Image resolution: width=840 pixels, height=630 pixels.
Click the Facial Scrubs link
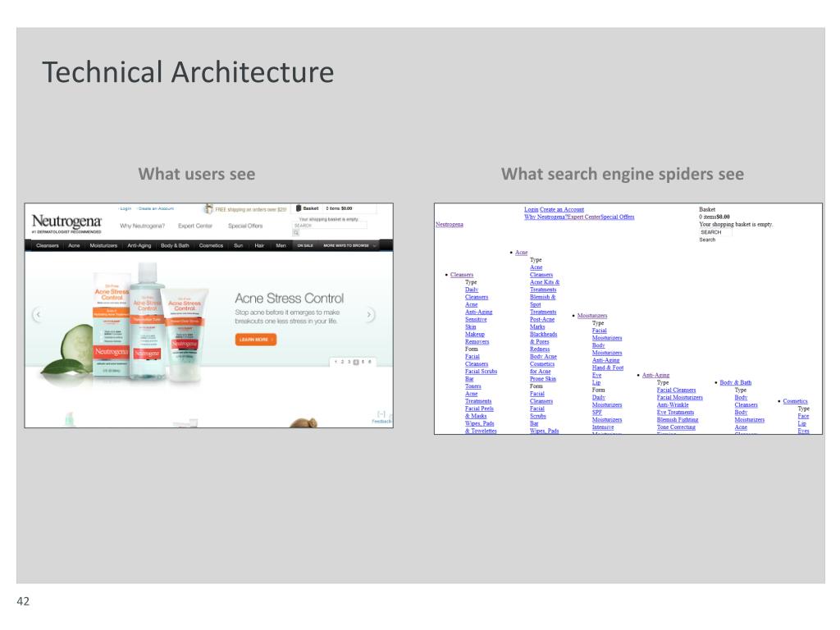pos(481,372)
